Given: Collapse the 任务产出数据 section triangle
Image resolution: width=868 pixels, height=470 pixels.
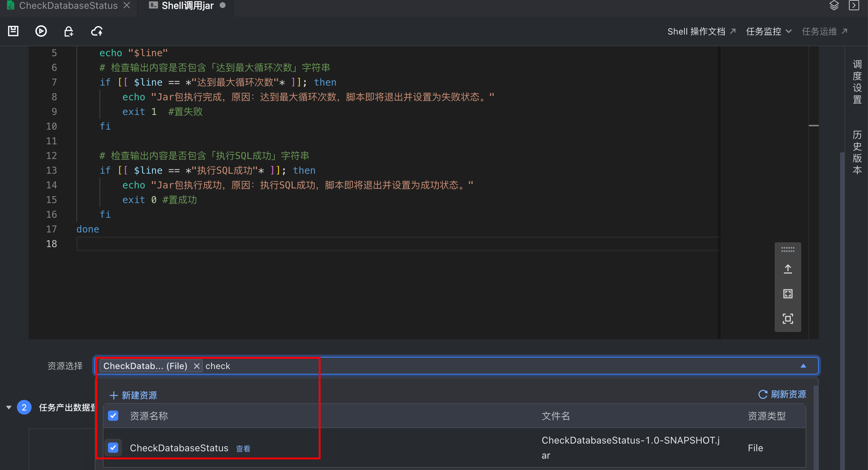Looking at the screenshot, I should [x=9, y=407].
